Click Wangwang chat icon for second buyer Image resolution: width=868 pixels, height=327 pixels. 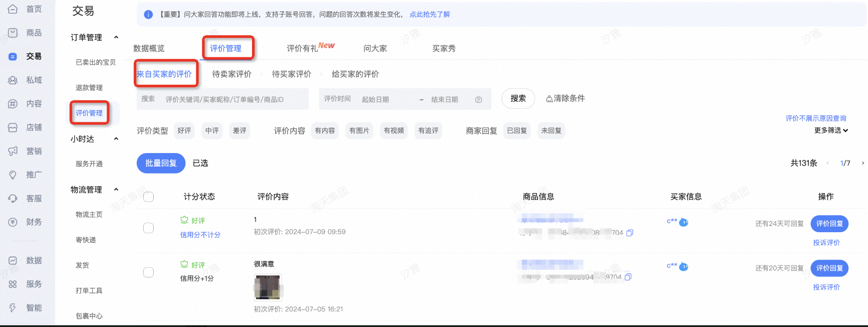click(x=684, y=267)
